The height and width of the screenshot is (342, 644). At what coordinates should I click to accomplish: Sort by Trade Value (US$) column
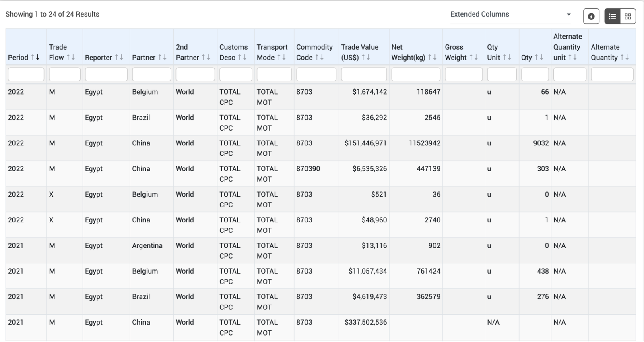365,58
